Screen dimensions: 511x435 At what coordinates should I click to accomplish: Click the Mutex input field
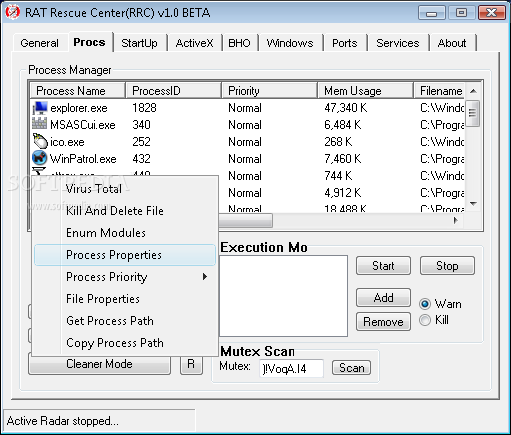291,368
